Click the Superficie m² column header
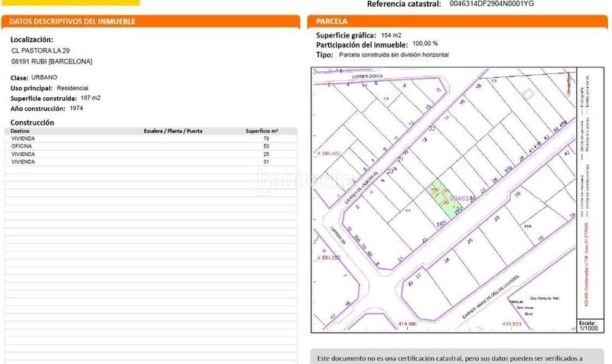 (262, 132)
